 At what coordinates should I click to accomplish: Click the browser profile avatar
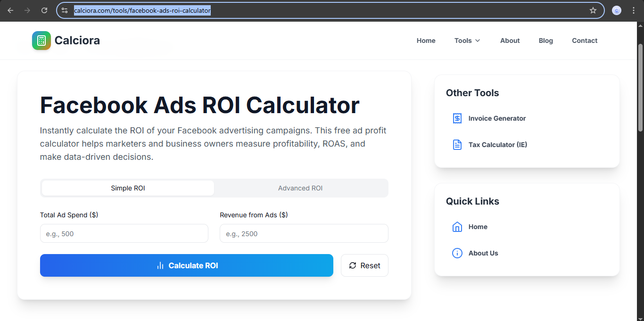[x=616, y=10]
